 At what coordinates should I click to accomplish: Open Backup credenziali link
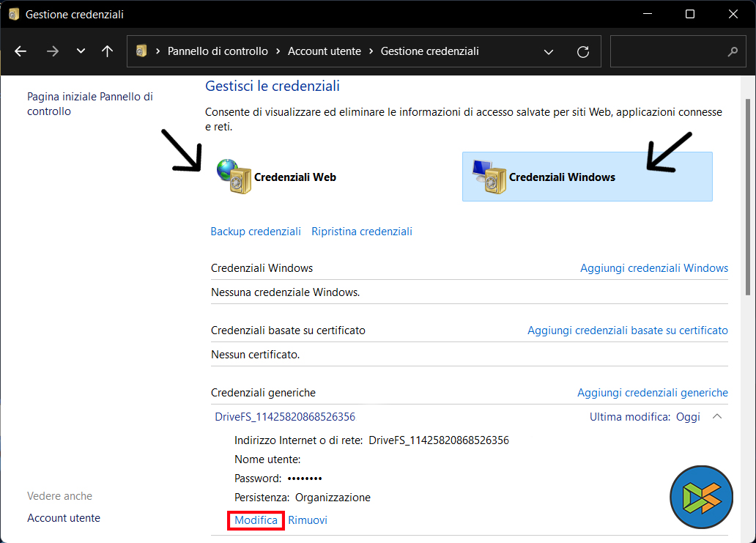[256, 232]
